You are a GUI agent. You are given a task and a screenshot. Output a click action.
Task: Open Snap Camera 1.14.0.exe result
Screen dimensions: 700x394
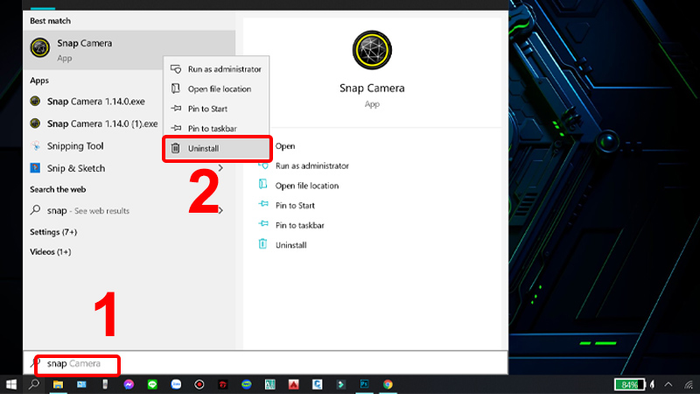coord(96,101)
